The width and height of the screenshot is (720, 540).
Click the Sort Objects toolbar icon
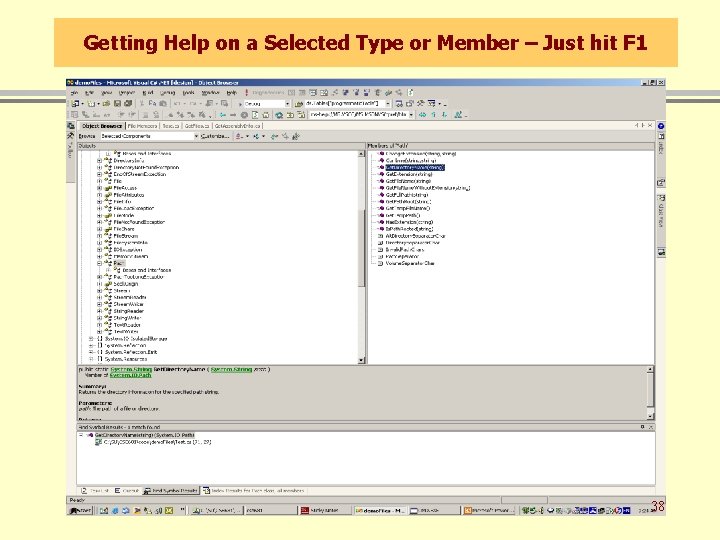click(240, 136)
